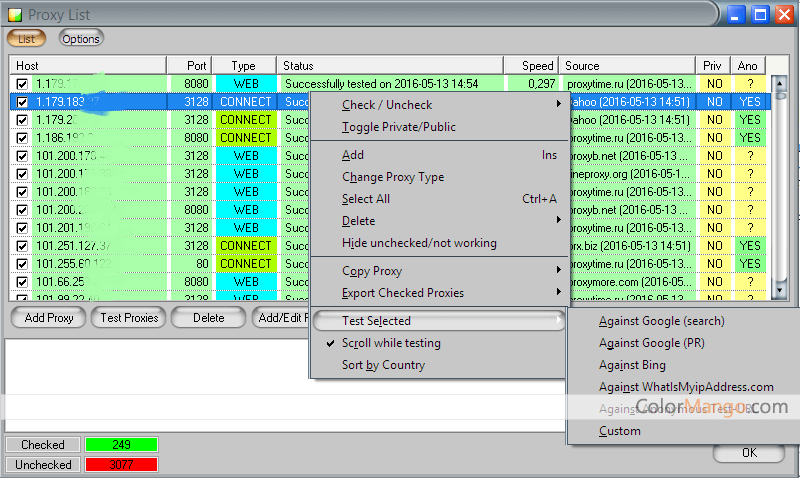Pick the Custom test option

click(x=620, y=431)
